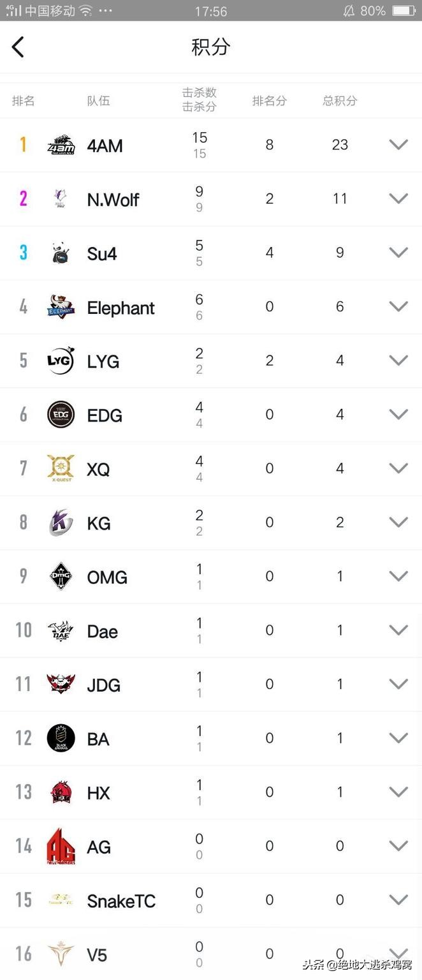Click the XQ X-Quest logo
Viewport: 422px width, 980px height.
coord(61,468)
